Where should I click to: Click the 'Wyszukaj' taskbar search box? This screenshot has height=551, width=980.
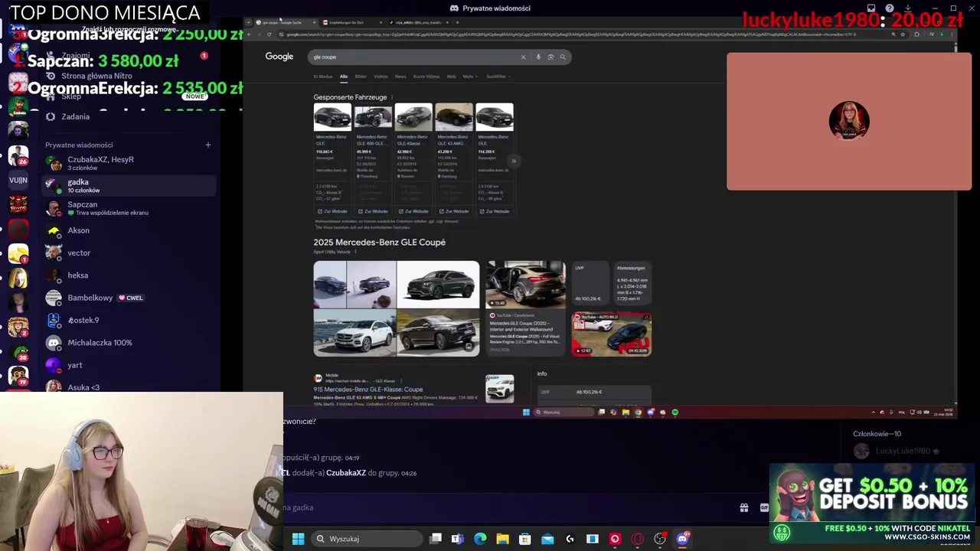tap(367, 539)
